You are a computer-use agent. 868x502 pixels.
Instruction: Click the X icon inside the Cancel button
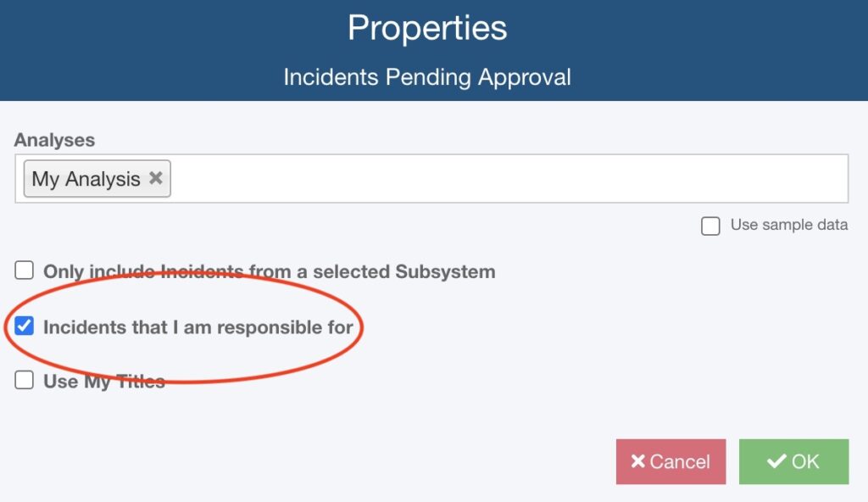638,461
